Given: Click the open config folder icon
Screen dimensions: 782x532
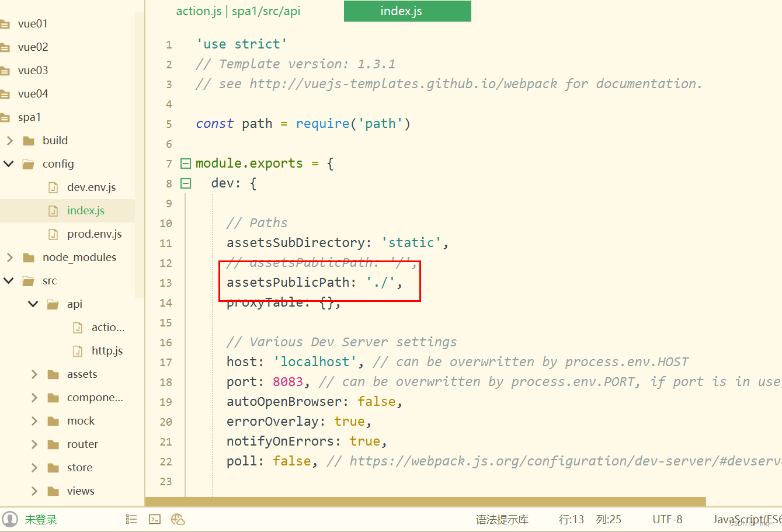Looking at the screenshot, I should click(29, 164).
